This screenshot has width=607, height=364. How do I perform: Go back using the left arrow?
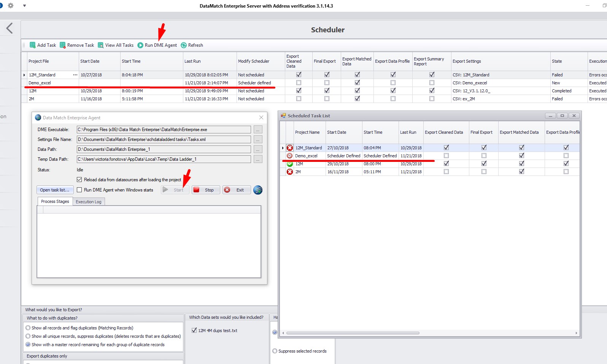10,28
